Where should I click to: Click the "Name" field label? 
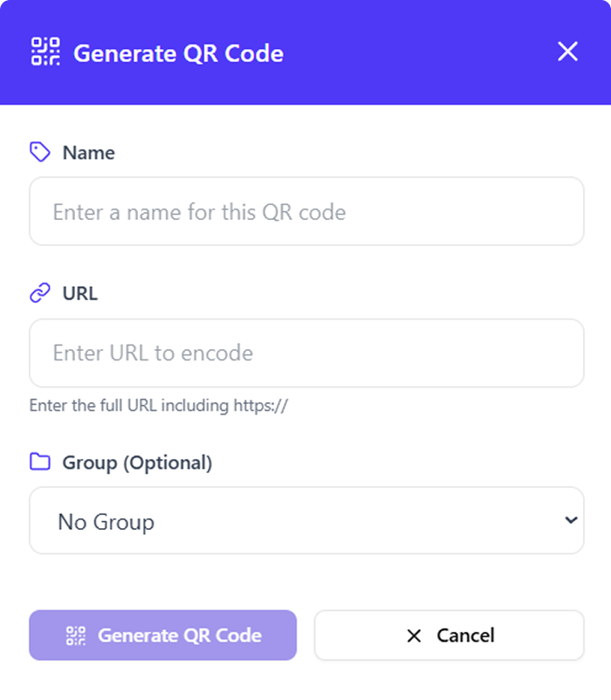coord(89,153)
